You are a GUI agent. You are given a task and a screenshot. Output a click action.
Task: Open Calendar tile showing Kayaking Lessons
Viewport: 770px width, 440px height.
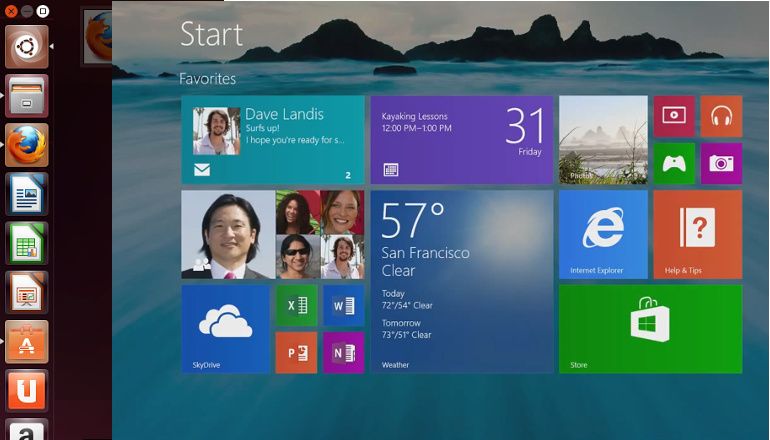click(x=461, y=140)
